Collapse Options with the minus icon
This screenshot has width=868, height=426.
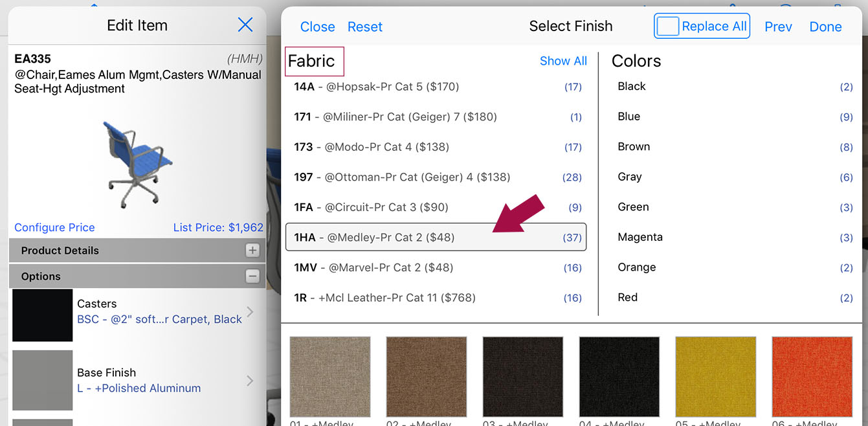pos(252,276)
